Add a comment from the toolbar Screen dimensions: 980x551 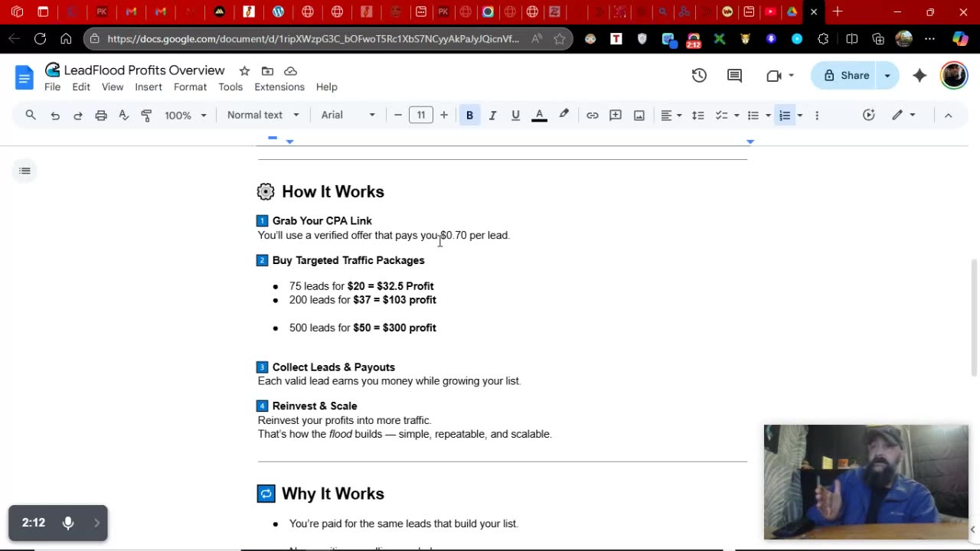[616, 116]
